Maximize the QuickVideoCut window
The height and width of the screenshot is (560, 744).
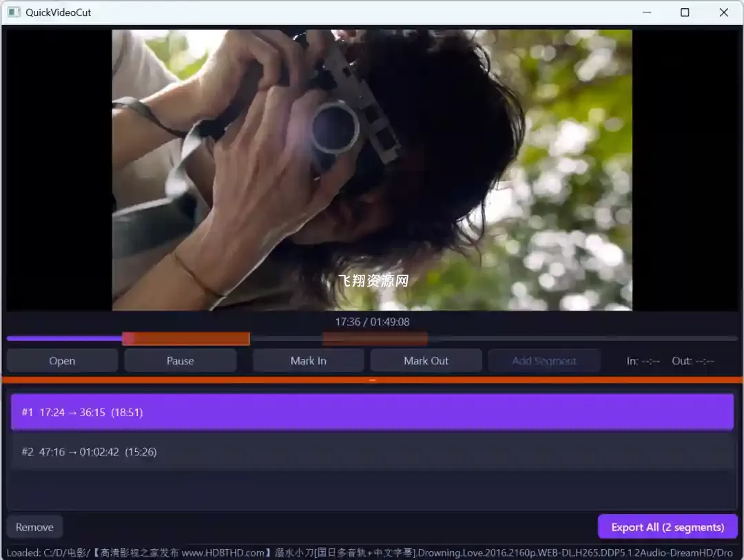[x=685, y=12]
